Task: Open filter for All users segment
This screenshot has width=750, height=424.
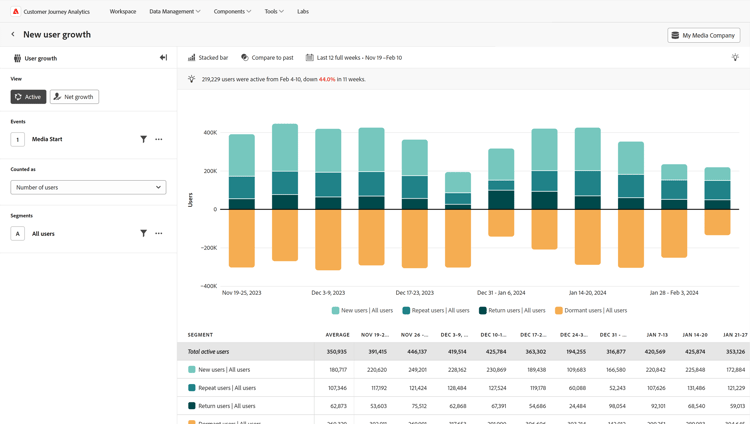Action: (143, 233)
